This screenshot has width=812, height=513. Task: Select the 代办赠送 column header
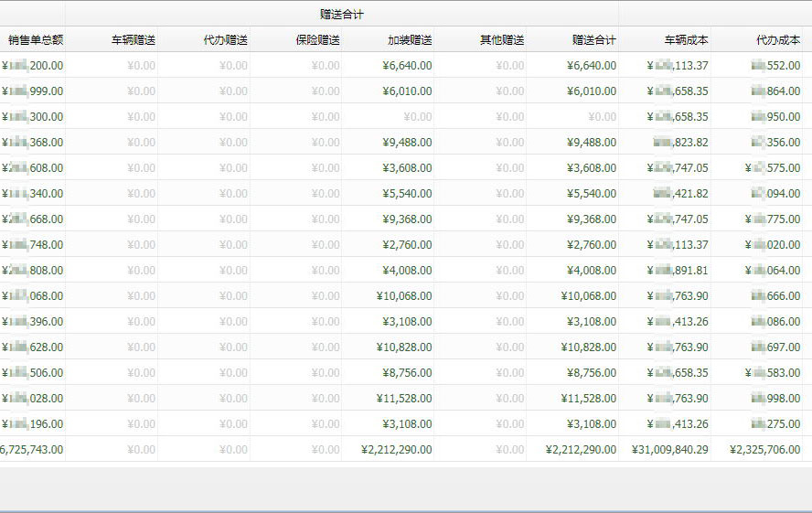click(225, 40)
